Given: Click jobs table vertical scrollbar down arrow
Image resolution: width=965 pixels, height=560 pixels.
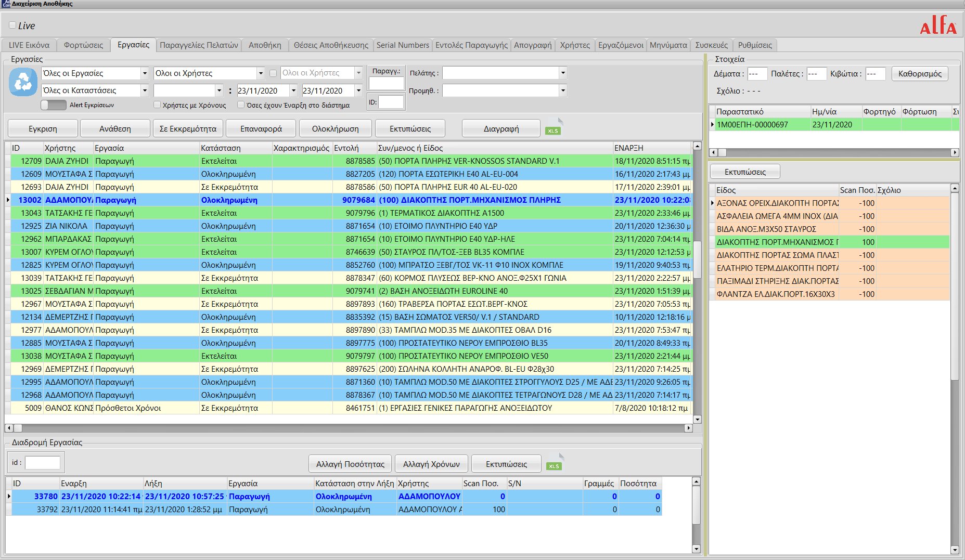Looking at the screenshot, I should click(698, 419).
